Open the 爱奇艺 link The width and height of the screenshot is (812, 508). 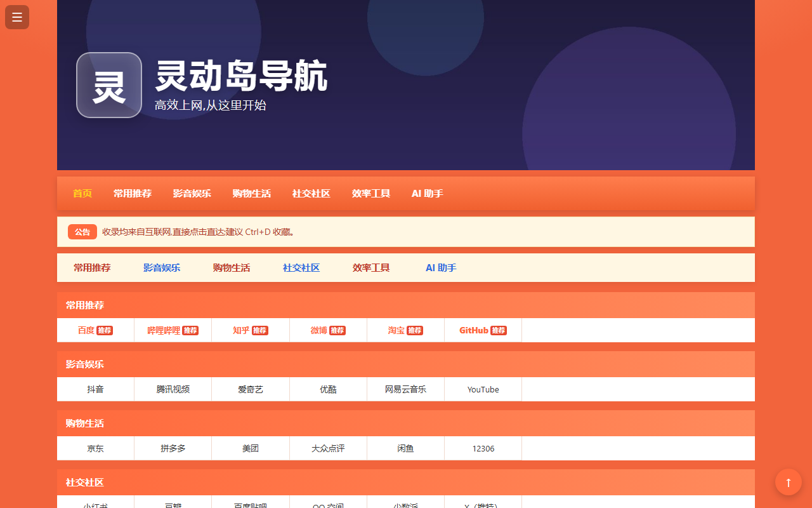pos(251,389)
